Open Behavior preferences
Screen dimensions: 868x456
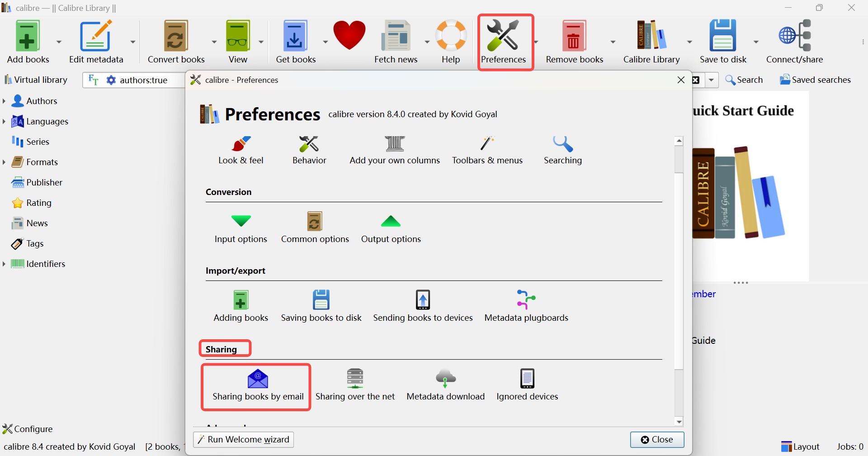click(309, 150)
